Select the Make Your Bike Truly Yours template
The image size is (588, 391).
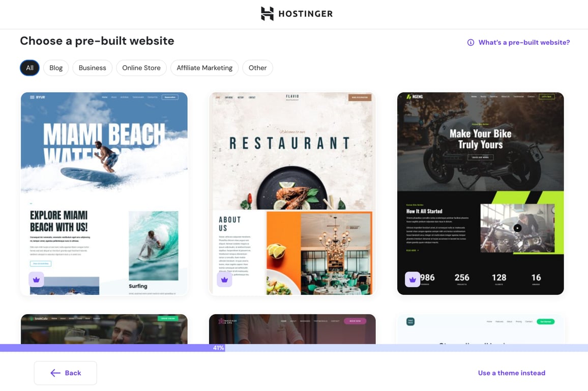tap(480, 193)
